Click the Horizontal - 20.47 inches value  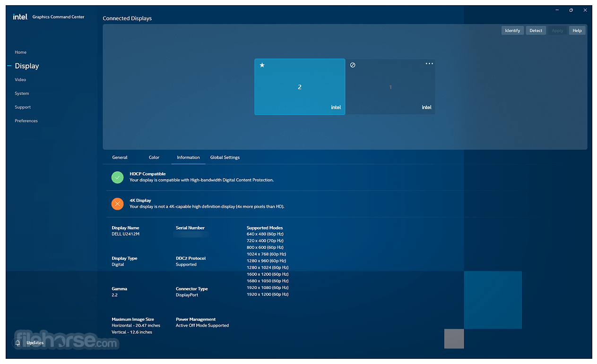pos(136,326)
